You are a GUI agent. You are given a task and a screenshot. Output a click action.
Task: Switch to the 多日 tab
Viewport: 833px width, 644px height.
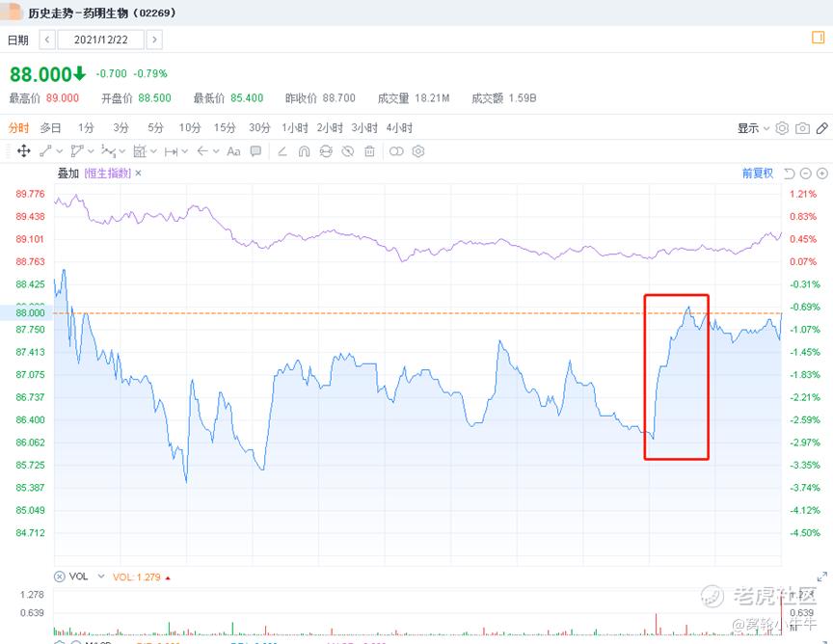(x=50, y=128)
